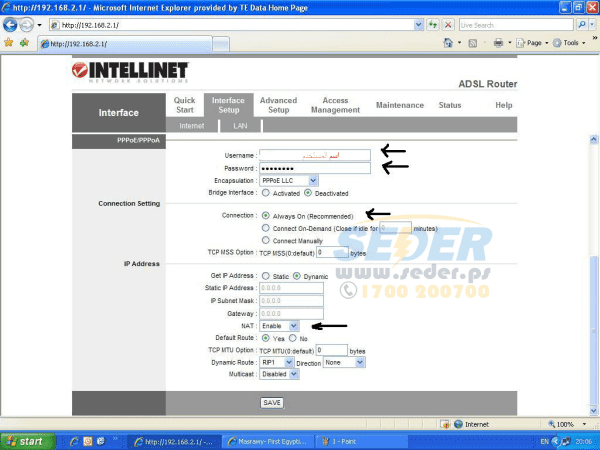Click into the Username input field
Image resolution: width=600 pixels, height=450 pixels.
[315, 155]
